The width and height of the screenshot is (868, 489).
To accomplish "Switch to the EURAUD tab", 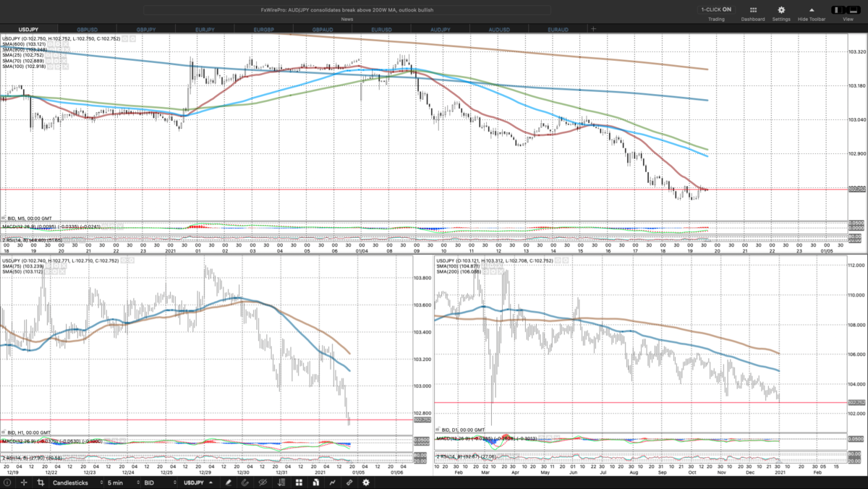I will pyautogui.click(x=557, y=29).
